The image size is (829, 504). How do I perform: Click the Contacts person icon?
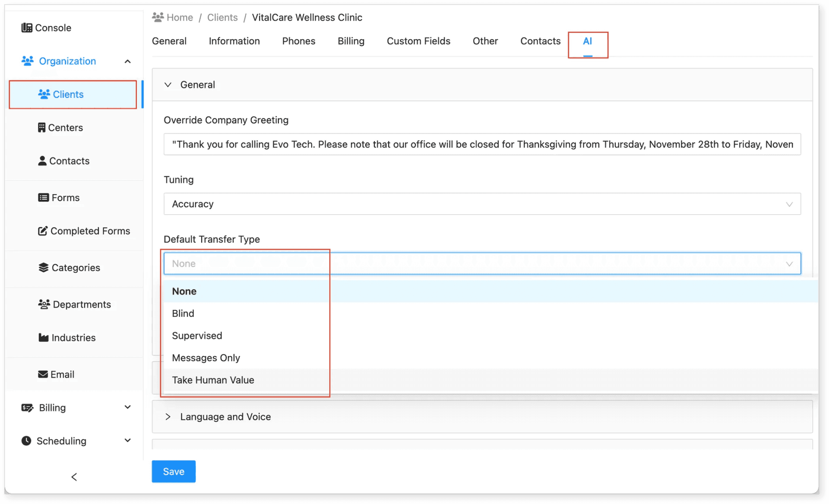(42, 161)
